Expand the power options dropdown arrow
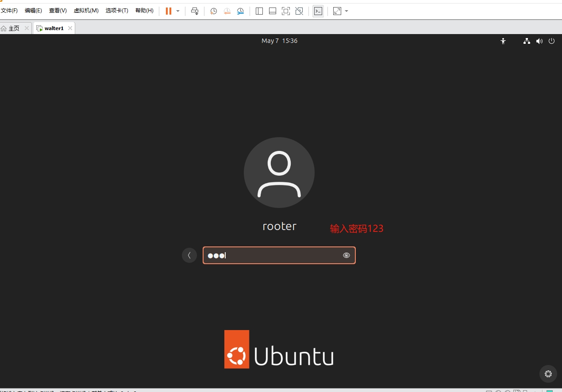Viewport: 562px width, 392px height. 178,11
